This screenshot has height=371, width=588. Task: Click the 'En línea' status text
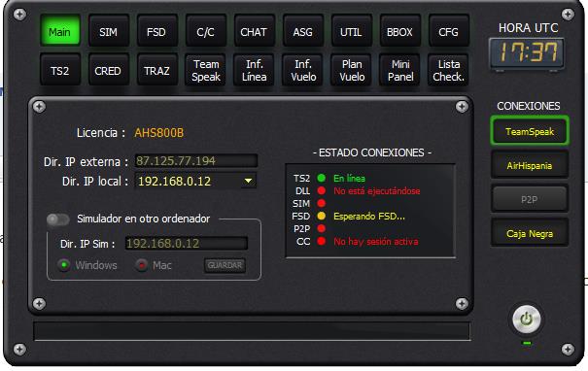click(x=349, y=179)
